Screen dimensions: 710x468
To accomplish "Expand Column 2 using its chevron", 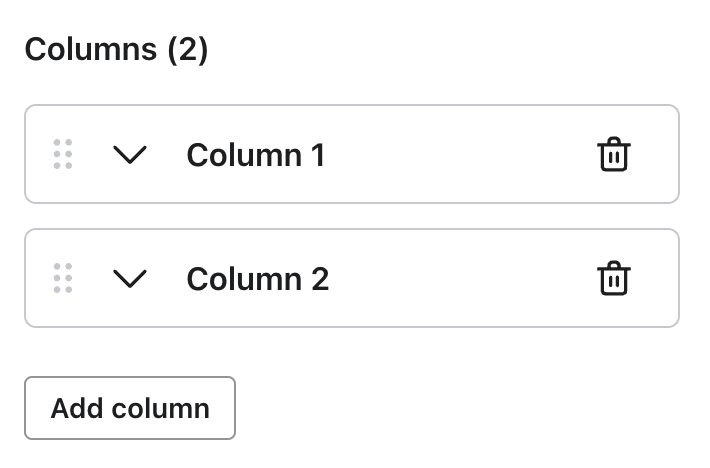I will (130, 279).
